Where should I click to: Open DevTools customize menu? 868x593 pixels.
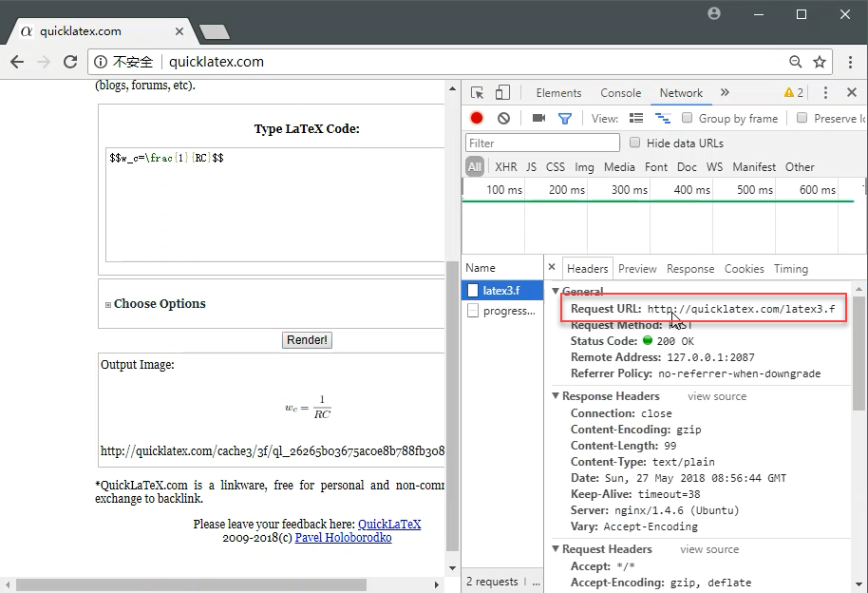[825, 92]
